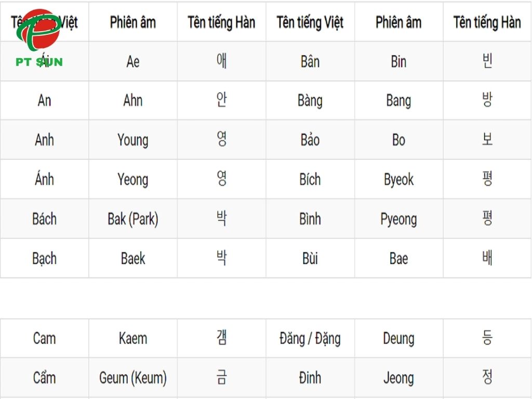Click the second Tên tiếng Việt header

(x=310, y=22)
